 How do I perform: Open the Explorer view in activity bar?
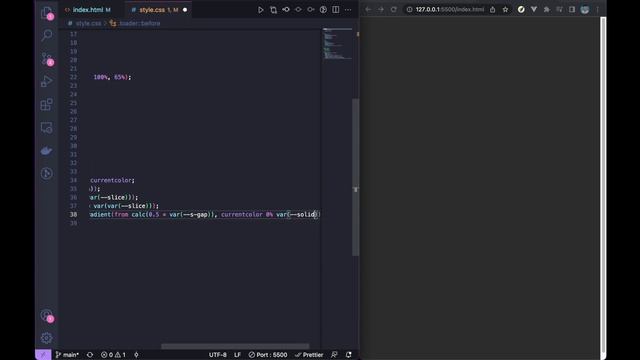click(x=47, y=13)
